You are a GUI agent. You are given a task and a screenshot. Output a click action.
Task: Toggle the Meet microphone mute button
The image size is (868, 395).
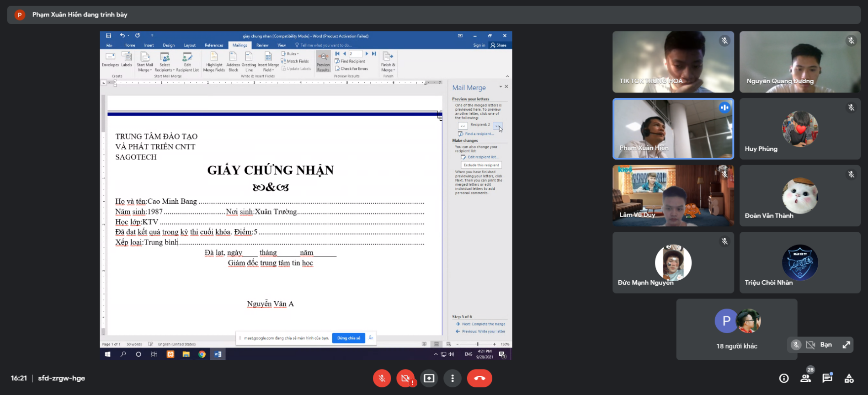tap(382, 378)
